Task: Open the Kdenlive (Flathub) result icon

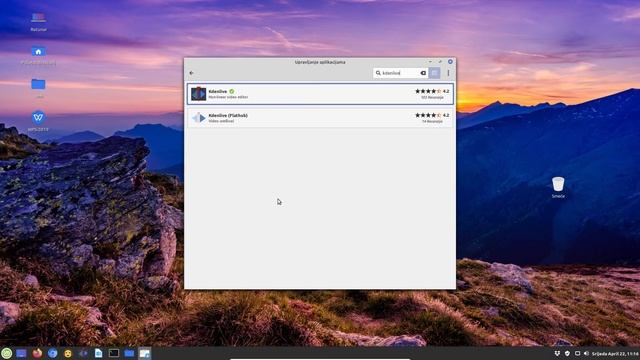Action: [x=199, y=118]
